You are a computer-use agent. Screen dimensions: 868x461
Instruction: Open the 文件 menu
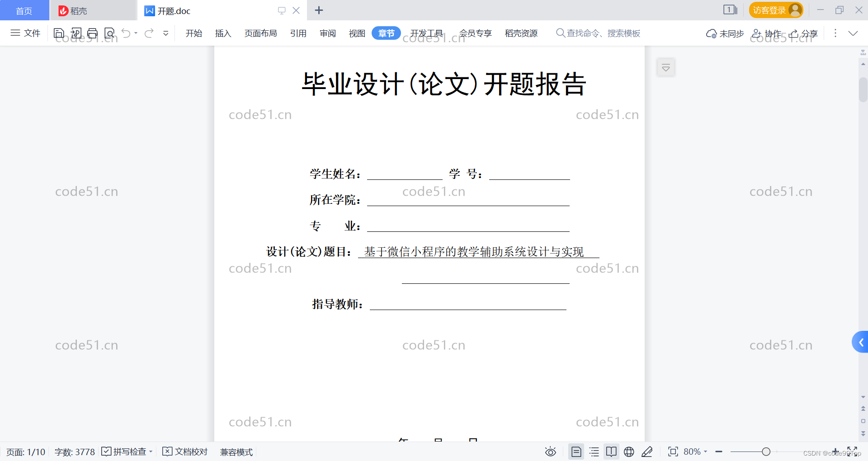25,33
